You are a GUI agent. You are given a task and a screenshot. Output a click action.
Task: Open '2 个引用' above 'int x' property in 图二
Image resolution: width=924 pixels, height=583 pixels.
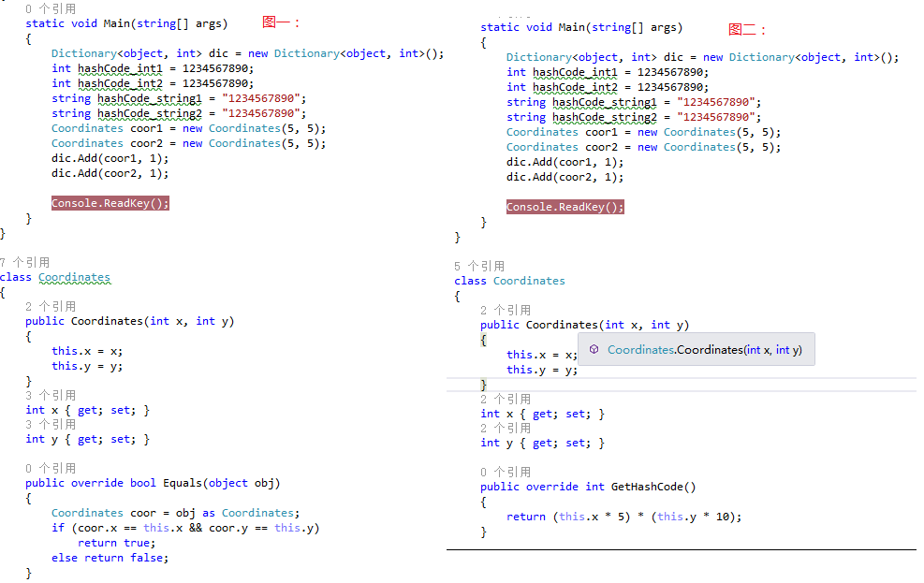click(x=506, y=400)
